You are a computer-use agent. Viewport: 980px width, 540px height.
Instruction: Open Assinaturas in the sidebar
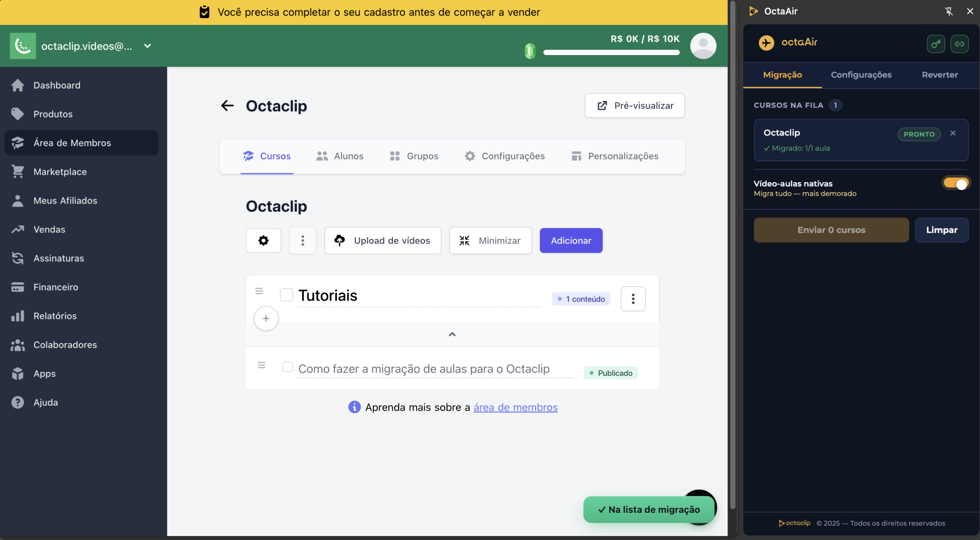59,258
